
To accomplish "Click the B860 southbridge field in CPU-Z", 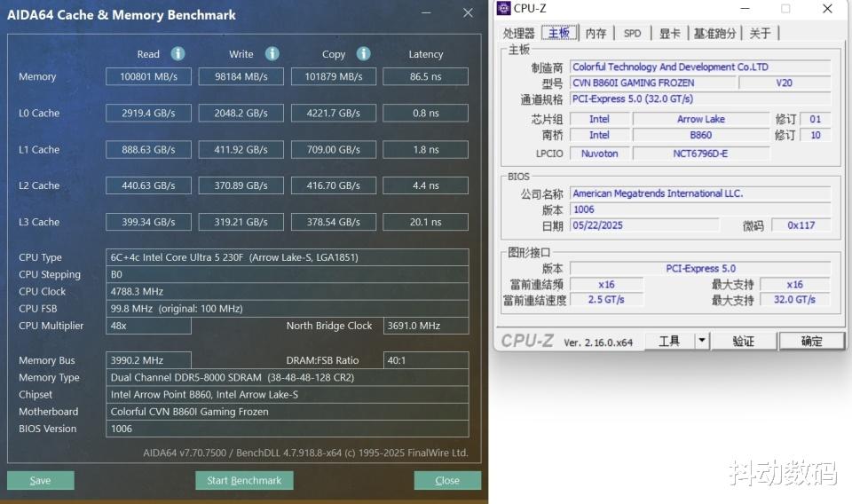I will [701, 135].
